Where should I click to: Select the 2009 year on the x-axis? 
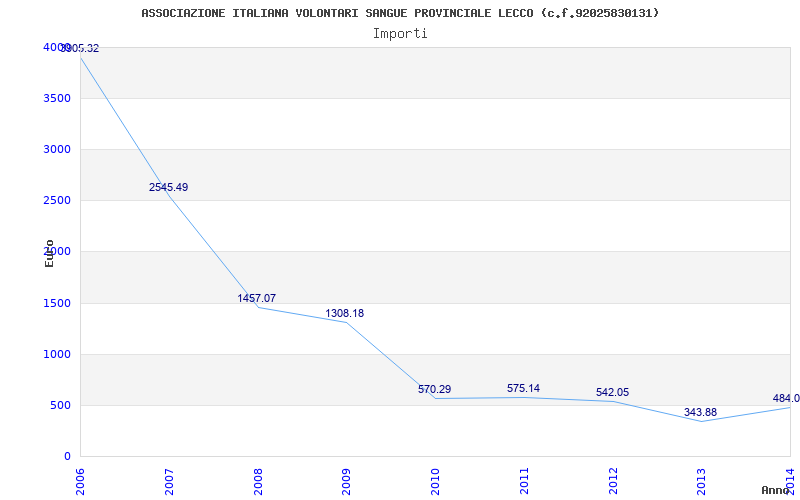coord(346,480)
